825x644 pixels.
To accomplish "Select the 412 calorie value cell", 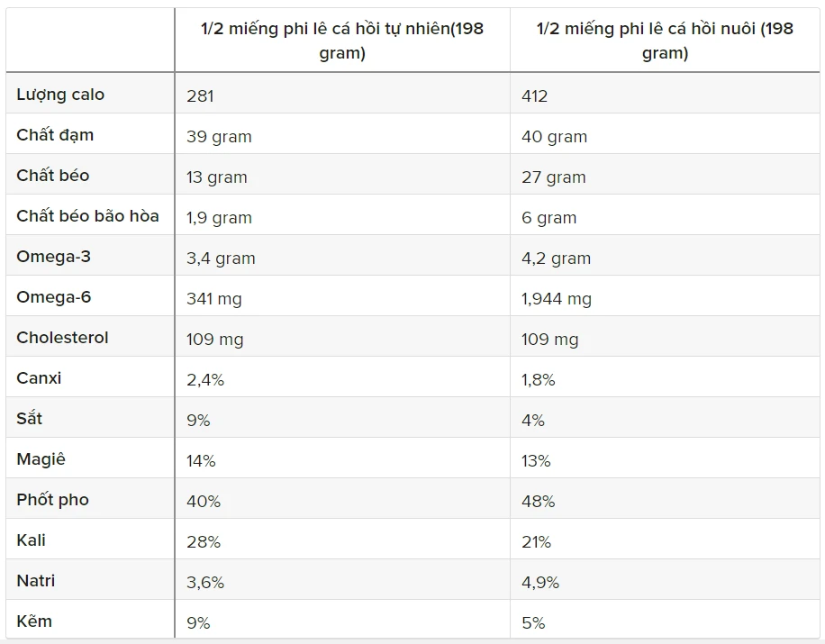I will pyautogui.click(x=535, y=96).
